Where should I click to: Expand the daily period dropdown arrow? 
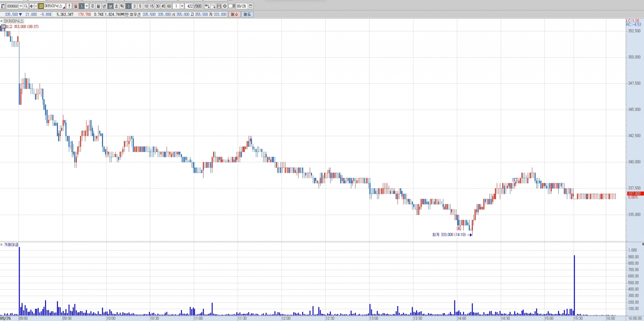click(x=87, y=6)
